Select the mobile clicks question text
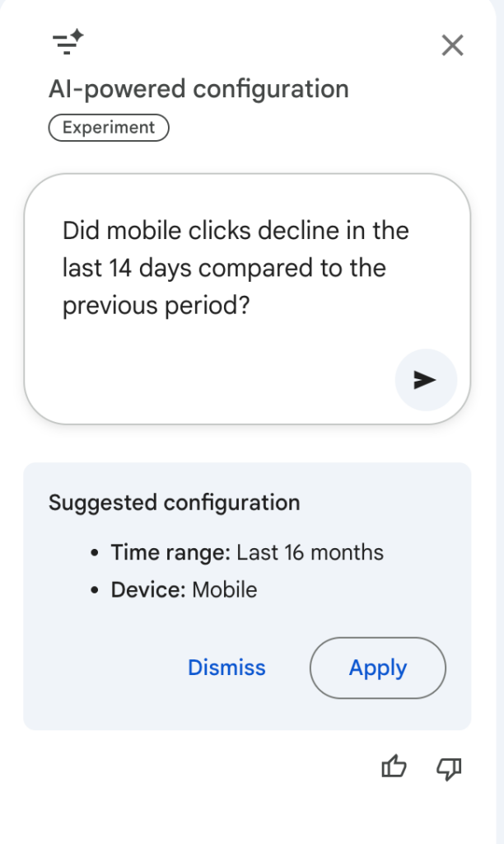The height and width of the screenshot is (844, 504). [235, 267]
